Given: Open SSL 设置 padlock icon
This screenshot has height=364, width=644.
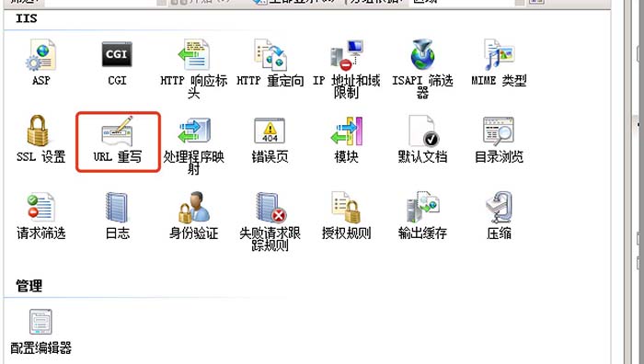Looking at the screenshot, I should coord(38,131).
